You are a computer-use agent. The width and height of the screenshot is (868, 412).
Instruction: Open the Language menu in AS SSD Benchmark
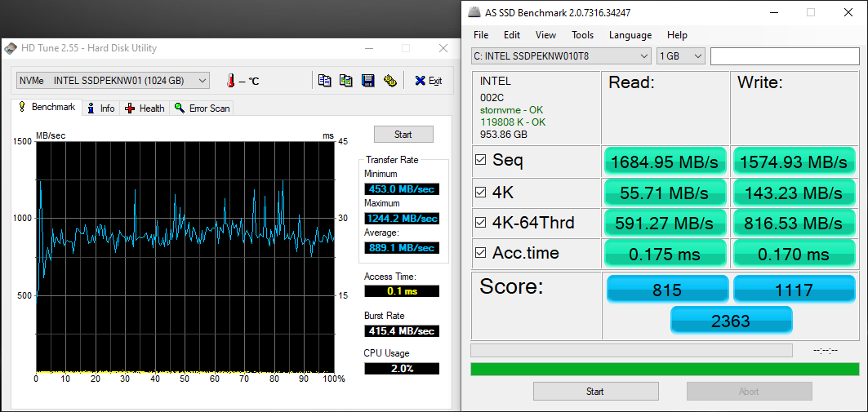[630, 35]
